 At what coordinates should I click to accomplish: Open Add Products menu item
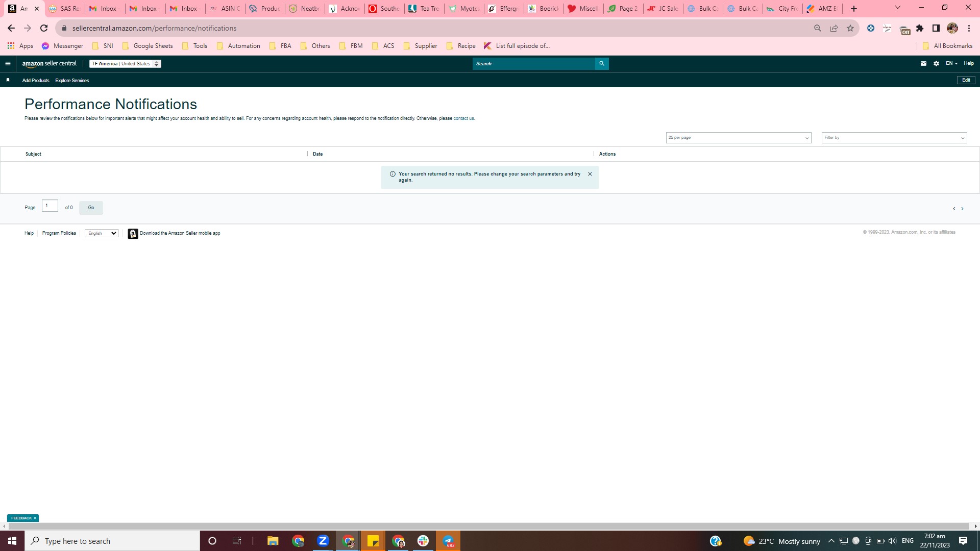tap(36, 81)
